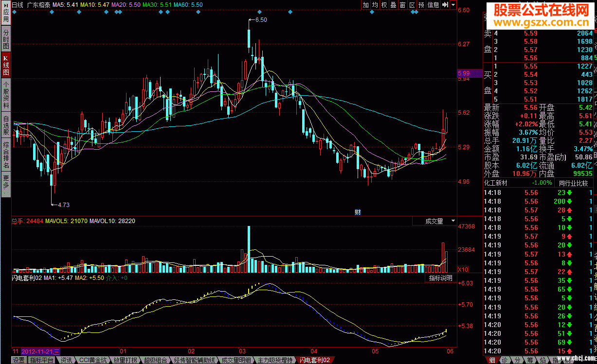The height and width of the screenshot is (364, 597).
Task: Open the 成交量 indicator dropdown
Action: (x=434, y=221)
